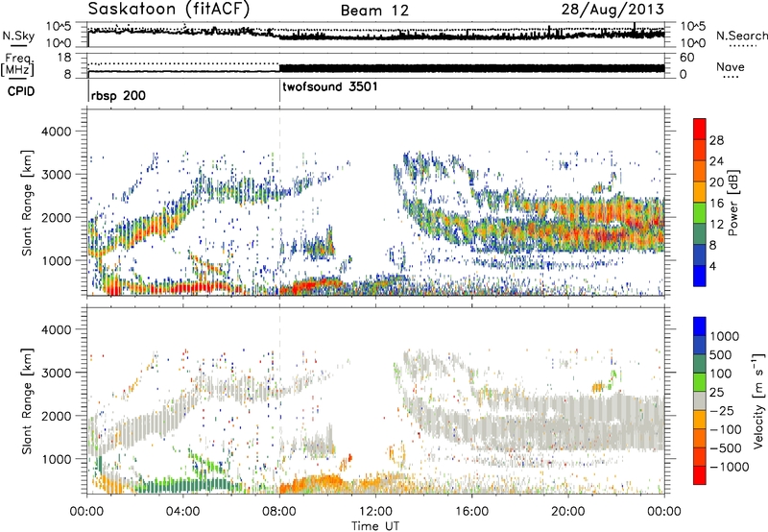Image resolution: width=768 pixels, height=532 pixels.
Task: Click the date '28/Aug/2013'
Action: click(x=612, y=10)
